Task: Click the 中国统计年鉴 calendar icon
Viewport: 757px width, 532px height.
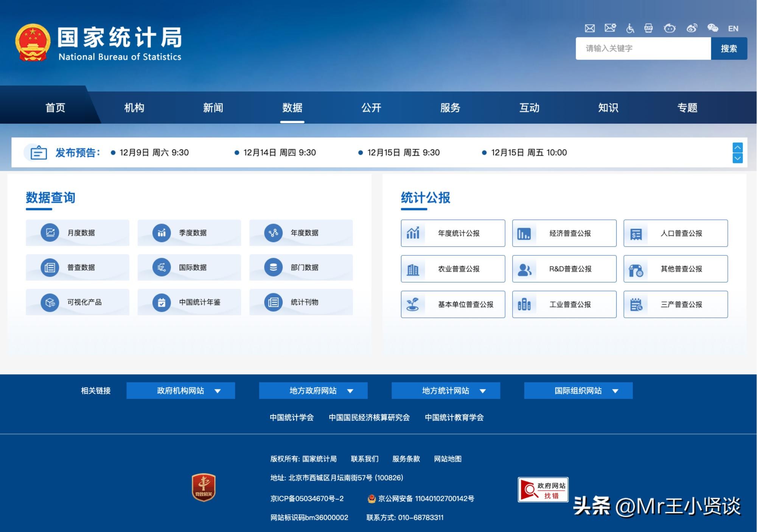Action: [x=162, y=302]
